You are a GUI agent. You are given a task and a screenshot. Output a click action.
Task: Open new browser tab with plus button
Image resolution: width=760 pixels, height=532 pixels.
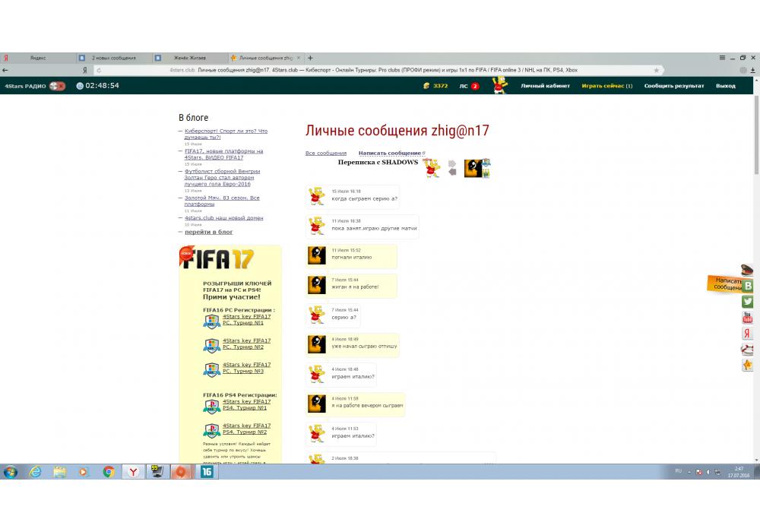pos(310,58)
